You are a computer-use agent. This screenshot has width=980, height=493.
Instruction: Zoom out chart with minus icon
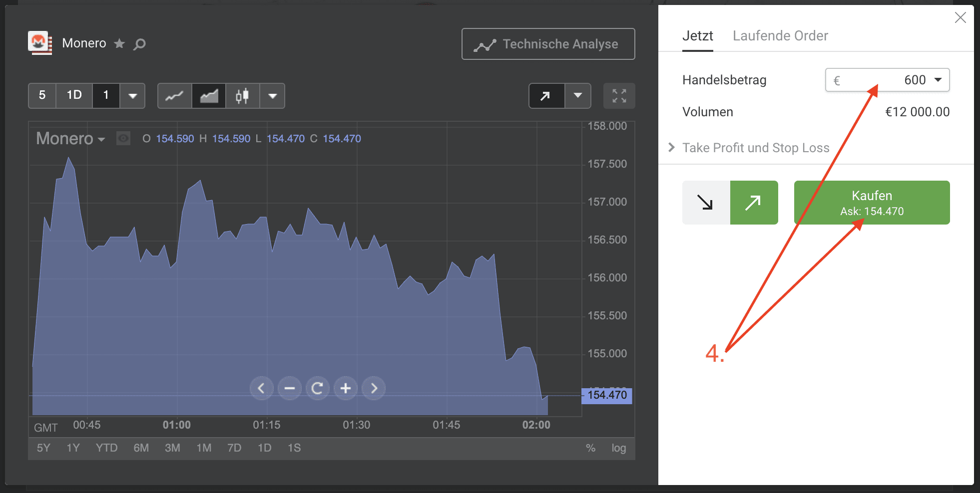pyautogui.click(x=289, y=388)
